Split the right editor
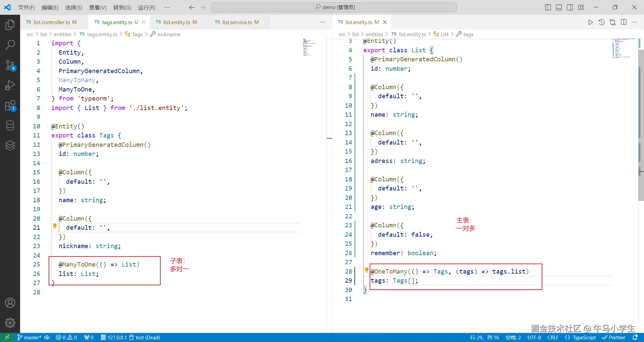Viewport: 644px width, 342px height. 624,22
